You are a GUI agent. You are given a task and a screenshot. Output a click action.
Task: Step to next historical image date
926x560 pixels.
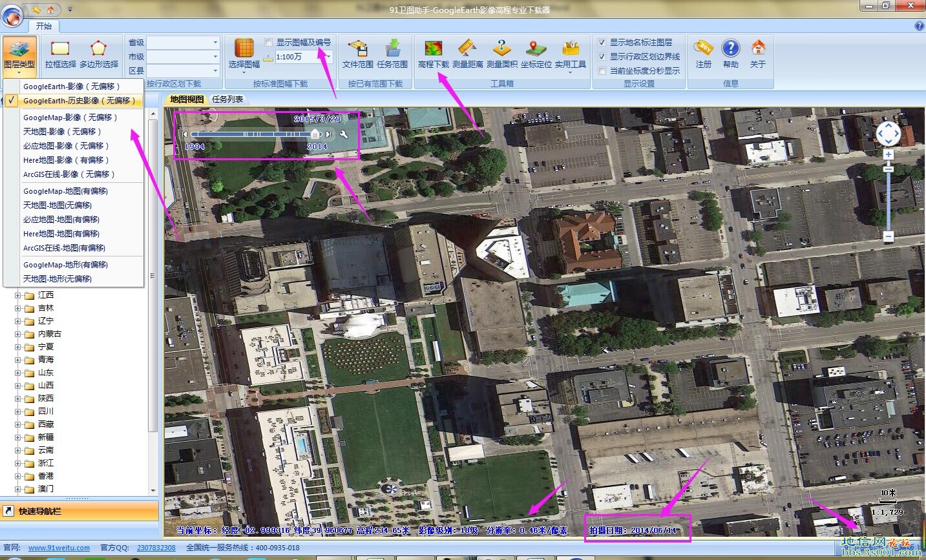[328, 134]
